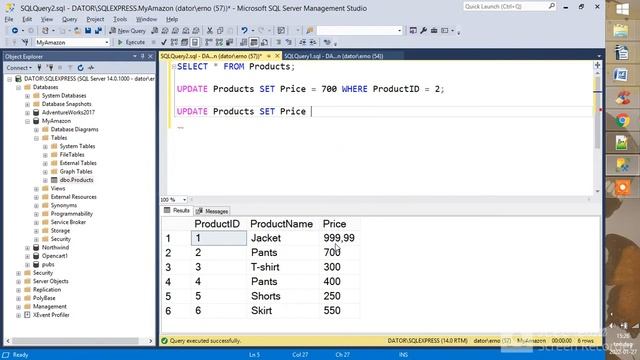Switch to the SQLQuery1.sql tab

coord(333,56)
